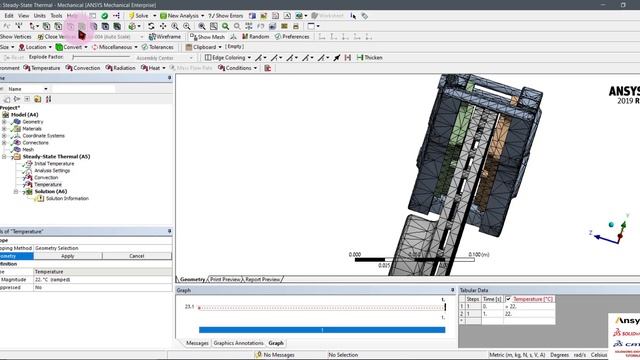Click the green checkmark toolbar icon

point(104,16)
